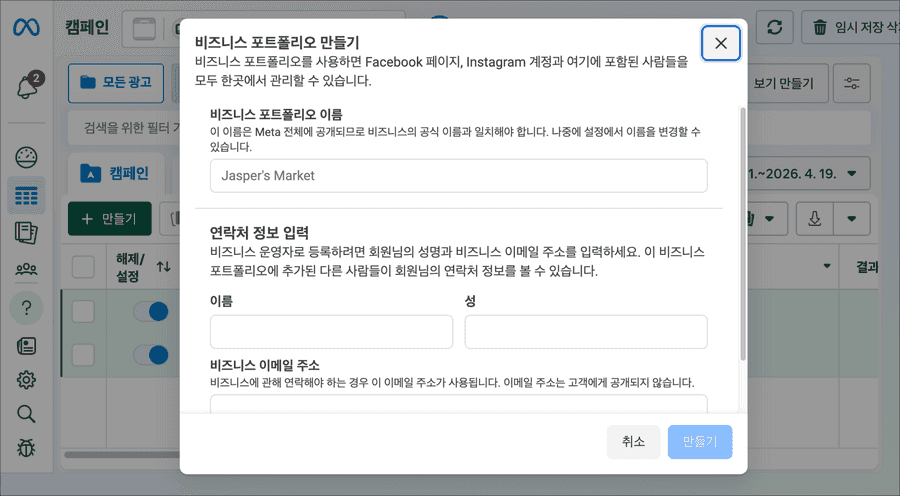The height and width of the screenshot is (496, 900).
Task: Click the table horizontal scrollbar
Action: (122, 455)
